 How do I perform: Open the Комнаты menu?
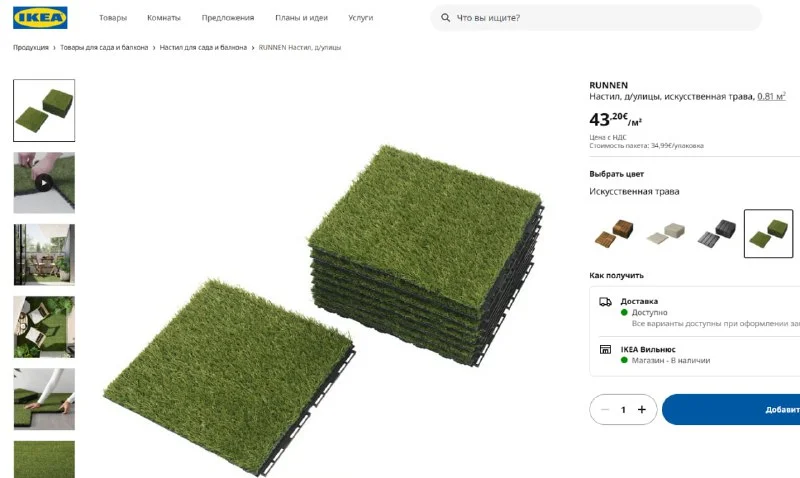click(164, 18)
